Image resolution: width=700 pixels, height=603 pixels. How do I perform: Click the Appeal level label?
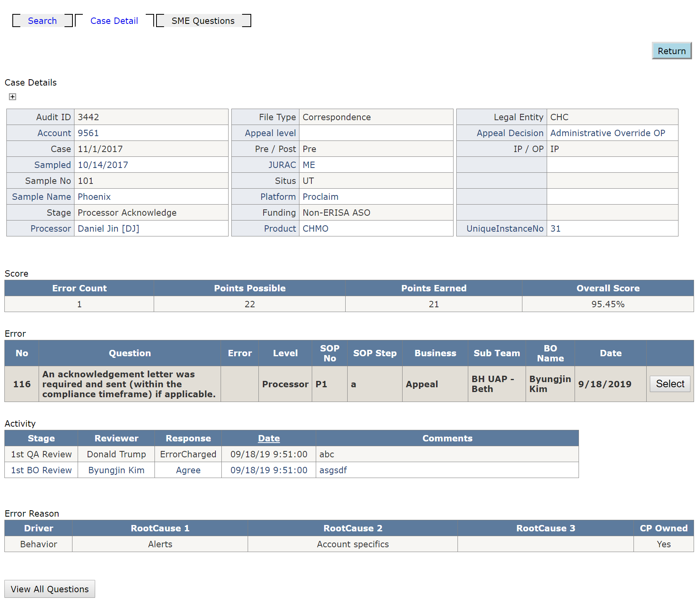270,133
